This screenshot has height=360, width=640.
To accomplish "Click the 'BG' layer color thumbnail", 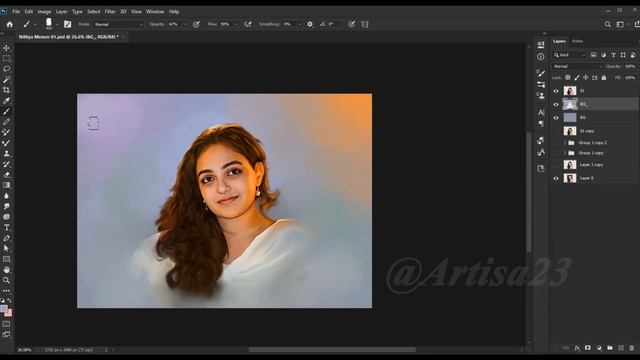I will click(570, 118).
